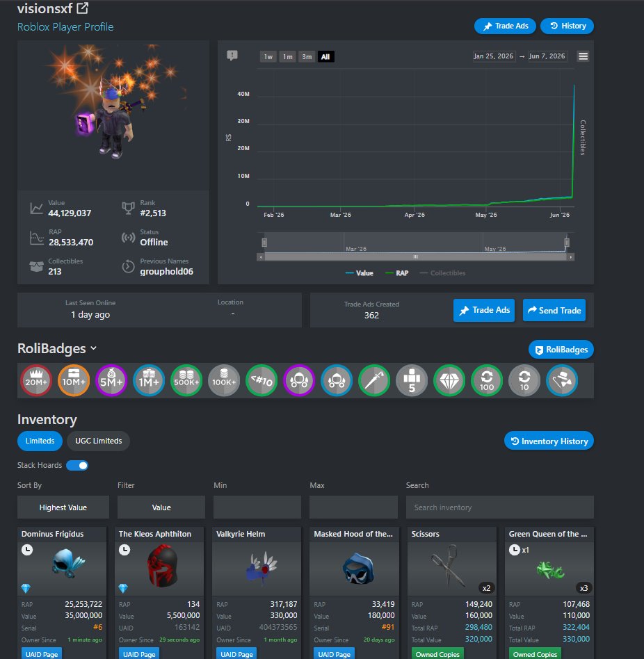Toggle RAP series in chart legend

pos(397,273)
